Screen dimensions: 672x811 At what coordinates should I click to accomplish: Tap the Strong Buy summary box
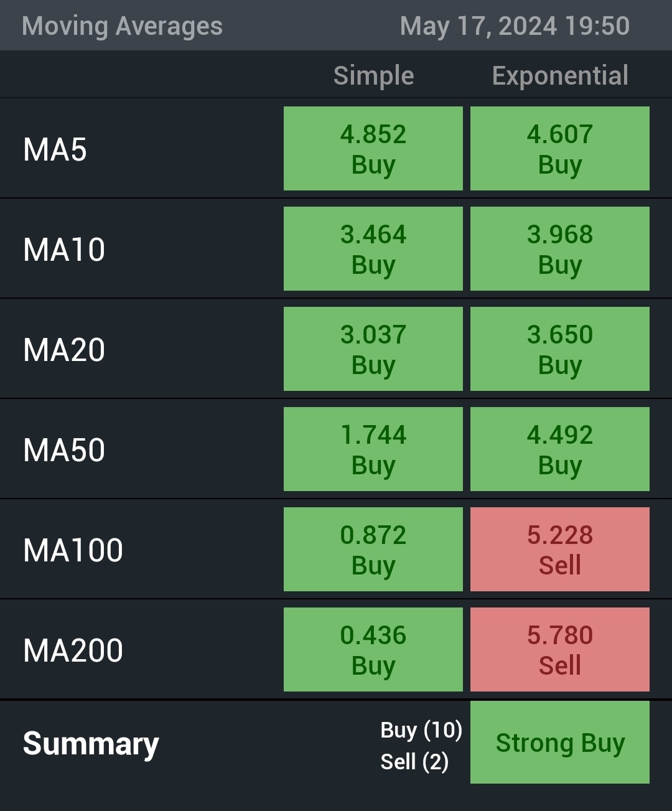tap(560, 743)
